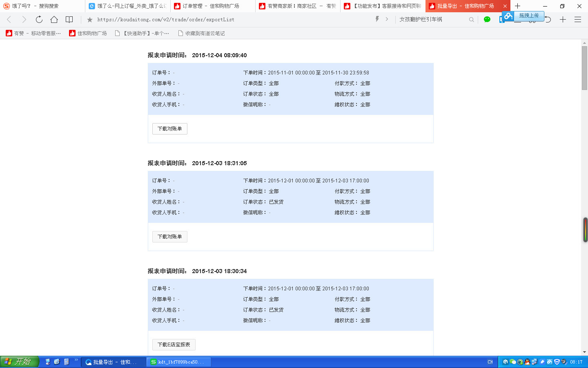588x368 pixels.
Task: Click 下载对账单 for the 18:31:05 report
Action: 170,237
